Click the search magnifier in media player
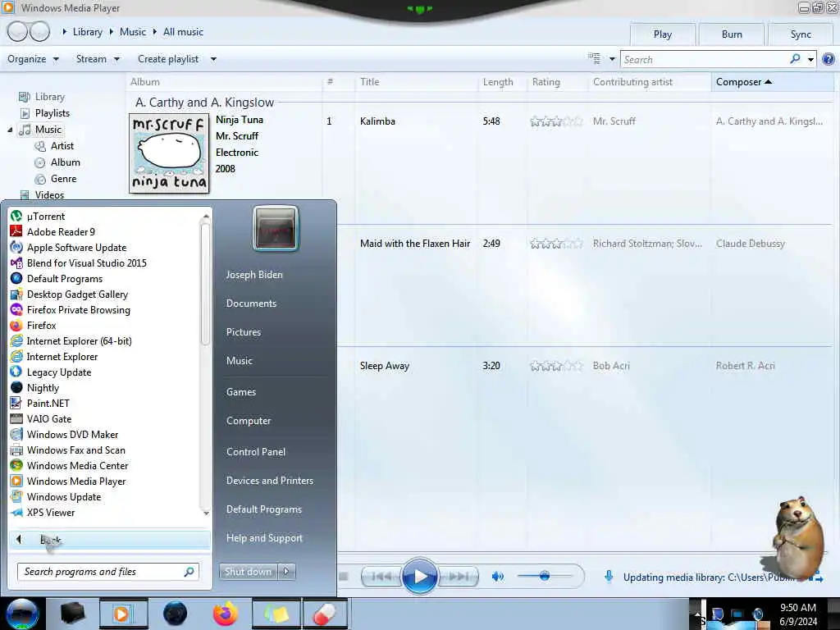This screenshot has width=840, height=630. (795, 59)
